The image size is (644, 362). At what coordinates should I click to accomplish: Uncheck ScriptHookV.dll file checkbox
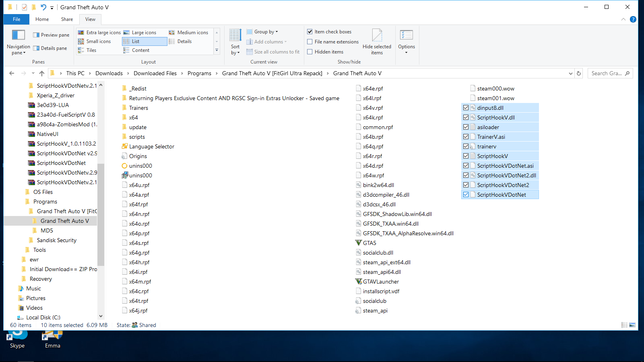coord(466,117)
